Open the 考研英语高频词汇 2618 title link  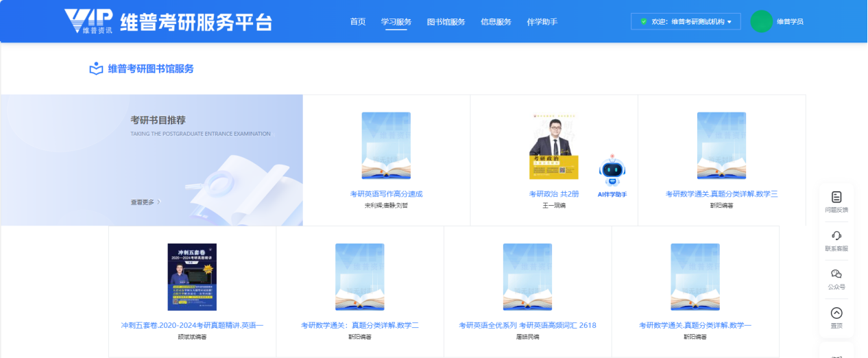tap(527, 325)
